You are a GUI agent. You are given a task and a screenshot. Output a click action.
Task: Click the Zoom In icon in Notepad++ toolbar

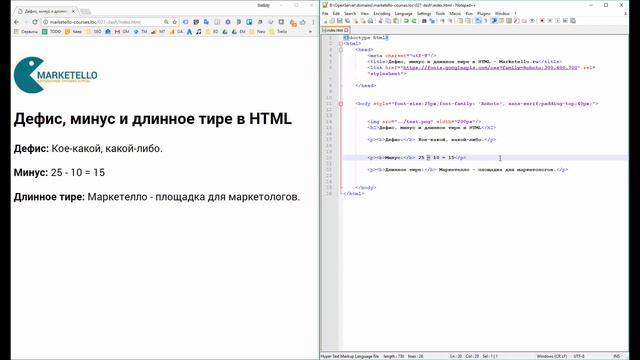(442, 20)
